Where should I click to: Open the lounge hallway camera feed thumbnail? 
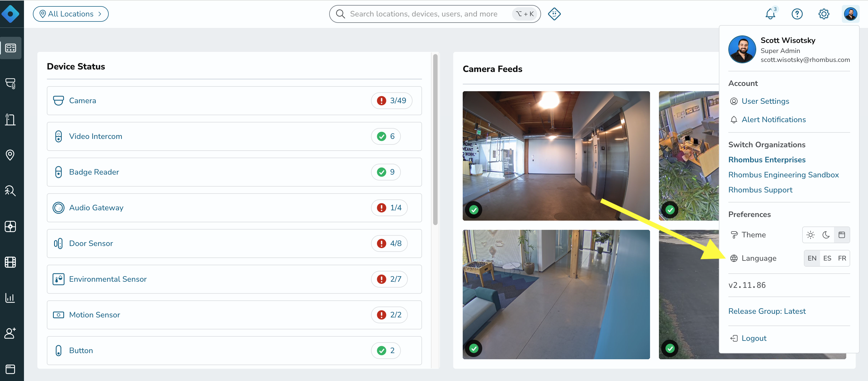point(556,294)
